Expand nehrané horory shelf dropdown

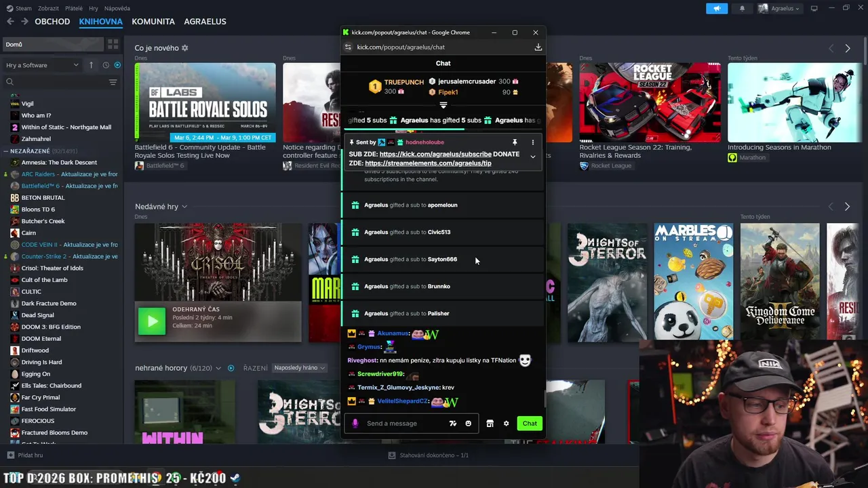(218, 368)
